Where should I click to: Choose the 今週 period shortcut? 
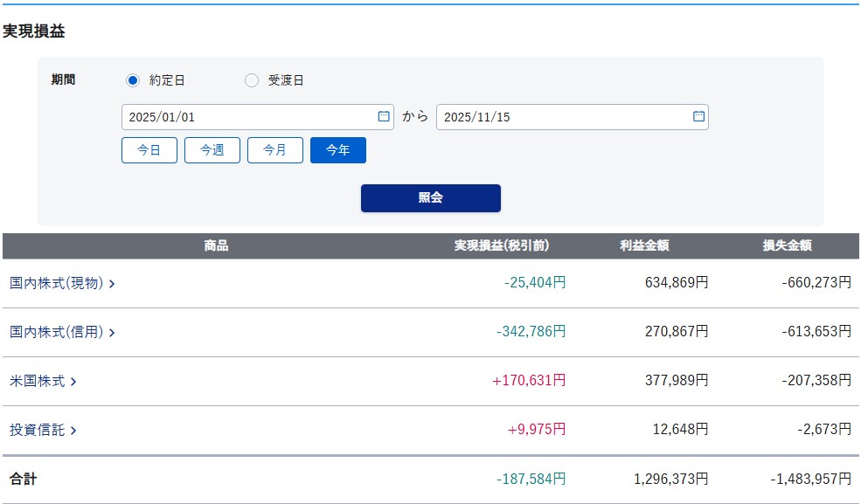click(x=212, y=150)
